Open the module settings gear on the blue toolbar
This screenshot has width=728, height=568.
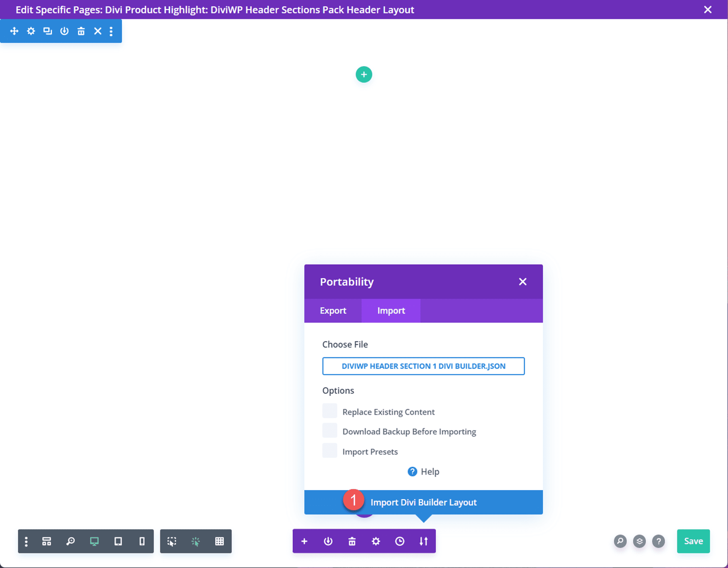pyautogui.click(x=31, y=31)
